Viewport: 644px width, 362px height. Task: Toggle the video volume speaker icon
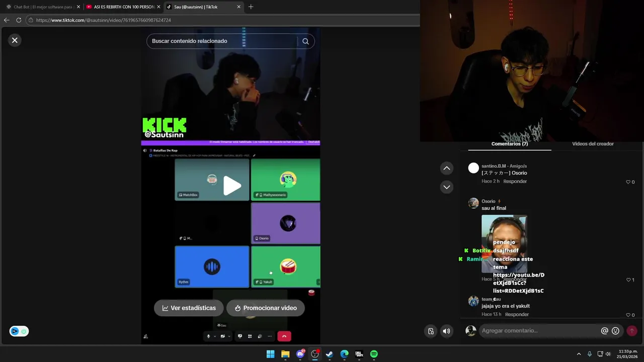pyautogui.click(x=446, y=331)
